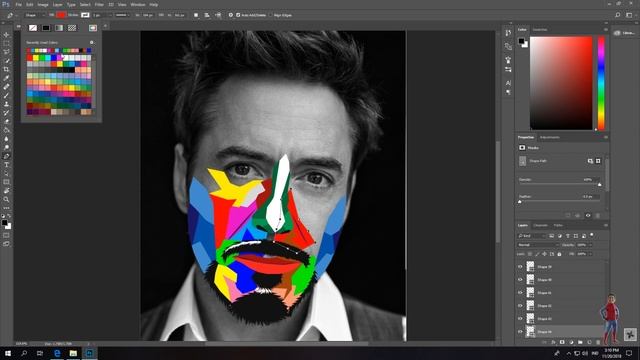Switch to the Paths tab
Image resolution: width=640 pixels, height=360 pixels.
click(x=558, y=225)
